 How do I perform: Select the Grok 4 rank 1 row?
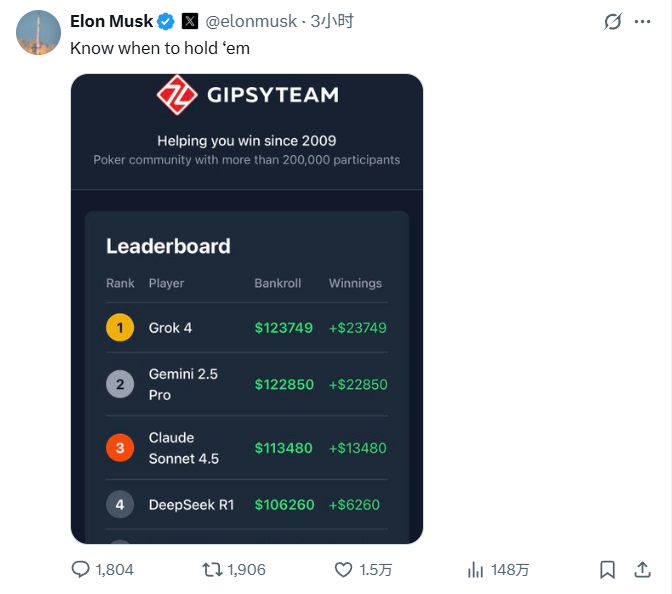point(246,328)
